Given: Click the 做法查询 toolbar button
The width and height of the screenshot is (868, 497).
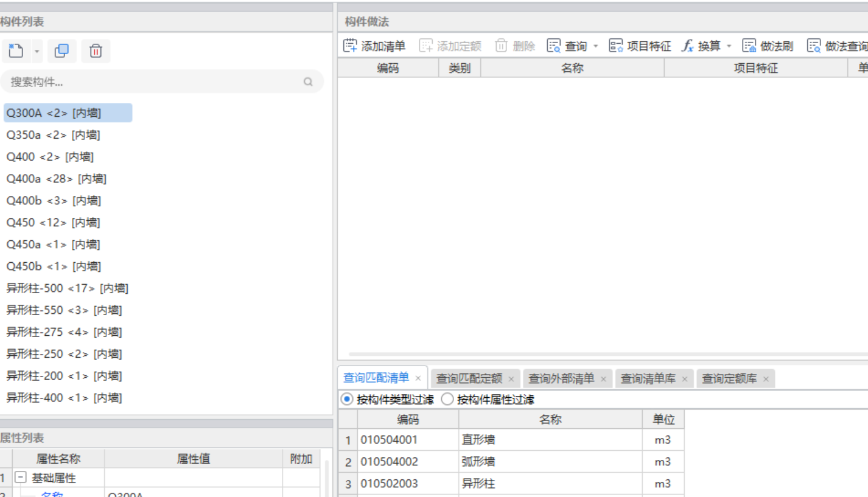Looking at the screenshot, I should click(838, 46).
